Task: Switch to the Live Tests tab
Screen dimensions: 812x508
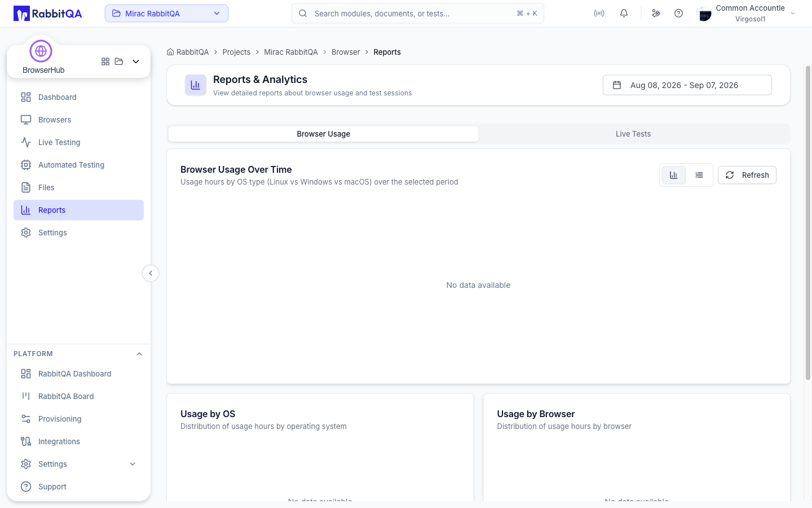Action: click(x=633, y=134)
